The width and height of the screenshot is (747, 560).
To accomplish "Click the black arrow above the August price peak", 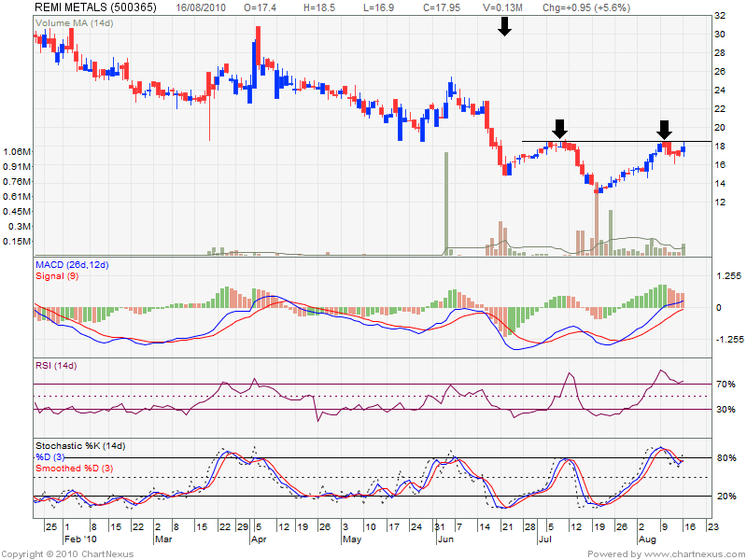I will [664, 129].
